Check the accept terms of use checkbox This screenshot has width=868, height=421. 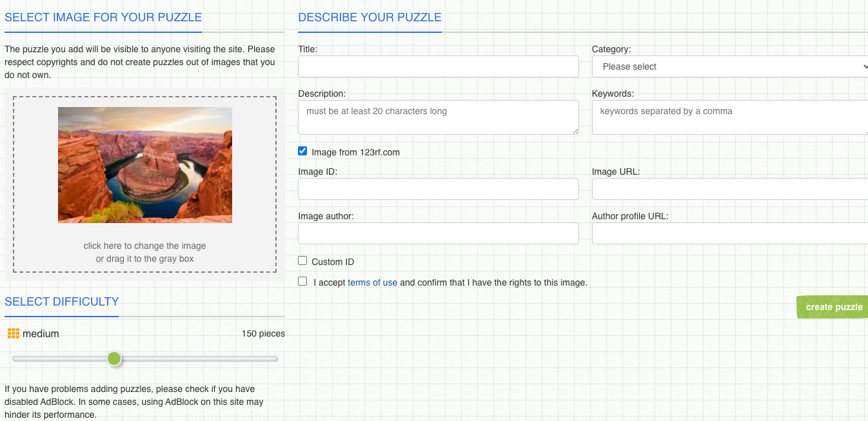pos(302,281)
